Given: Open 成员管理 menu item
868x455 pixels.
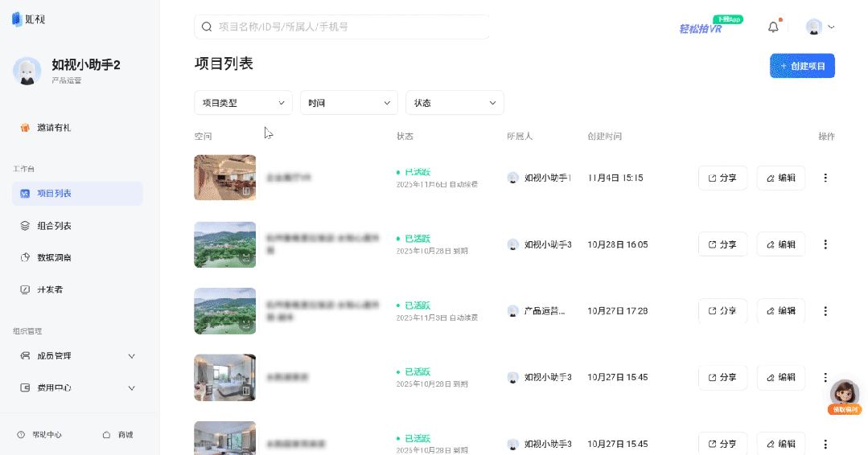Looking at the screenshot, I should coord(77,356).
